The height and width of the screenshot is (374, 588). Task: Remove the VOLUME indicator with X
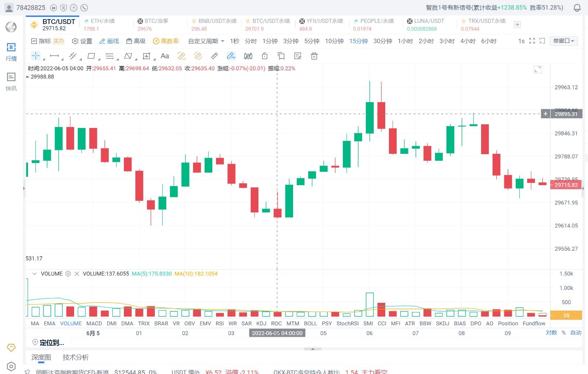tap(77, 274)
